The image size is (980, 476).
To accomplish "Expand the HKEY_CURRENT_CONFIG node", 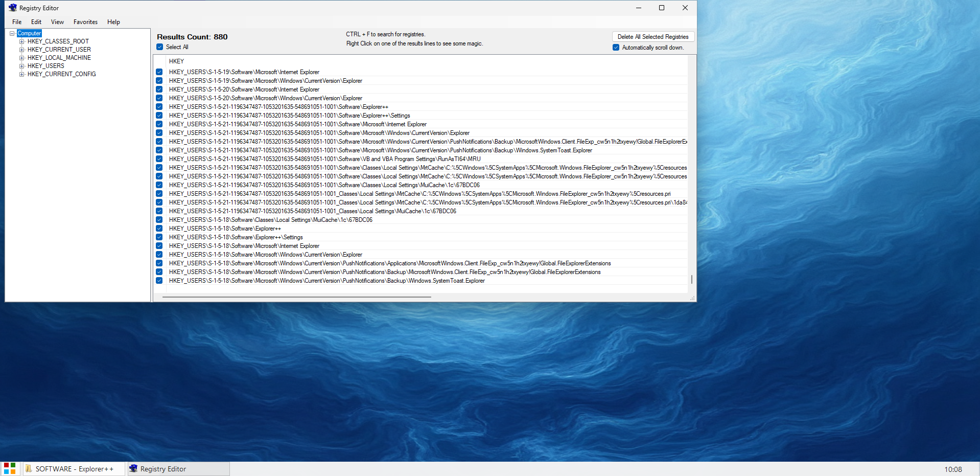I will click(21, 74).
